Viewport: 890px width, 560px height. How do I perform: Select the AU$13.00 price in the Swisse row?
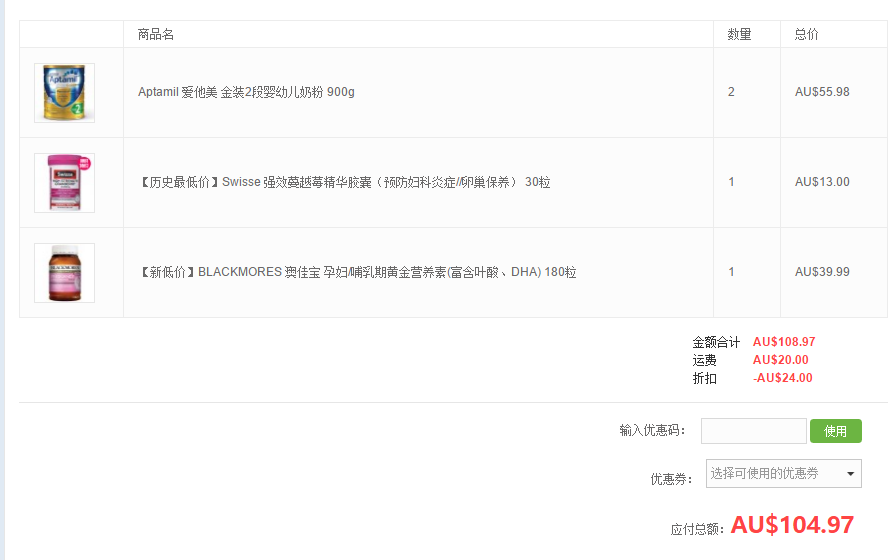(822, 182)
